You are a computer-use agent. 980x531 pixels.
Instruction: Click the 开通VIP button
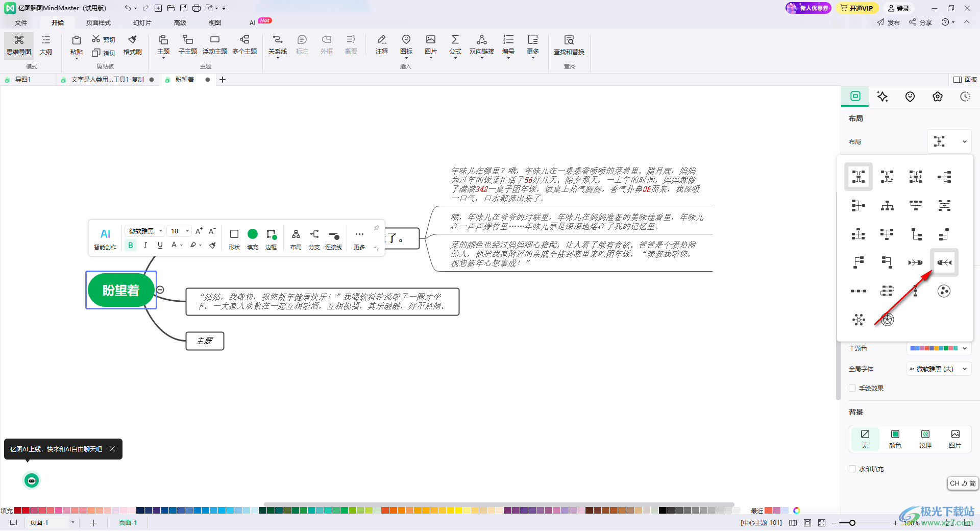[x=857, y=8]
